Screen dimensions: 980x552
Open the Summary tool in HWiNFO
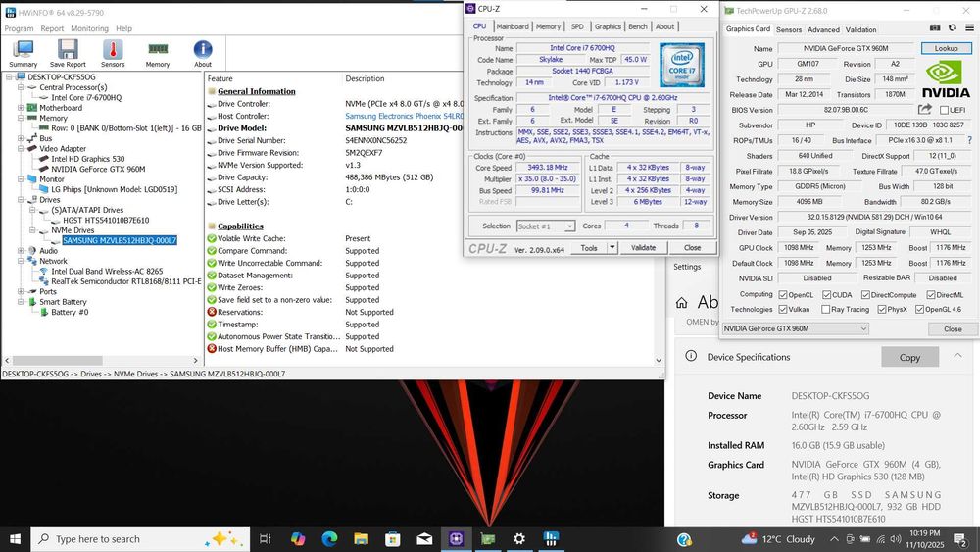coord(24,53)
